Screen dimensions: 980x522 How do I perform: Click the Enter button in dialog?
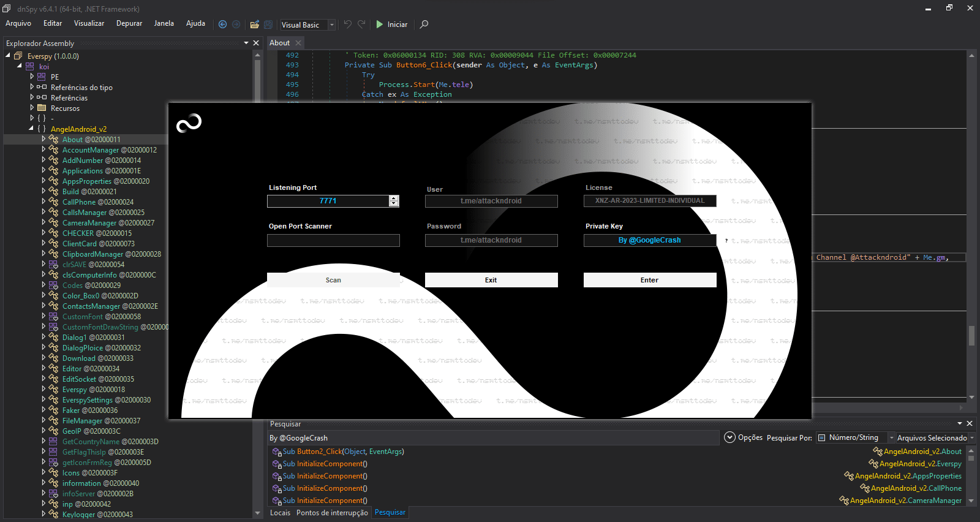click(x=649, y=280)
